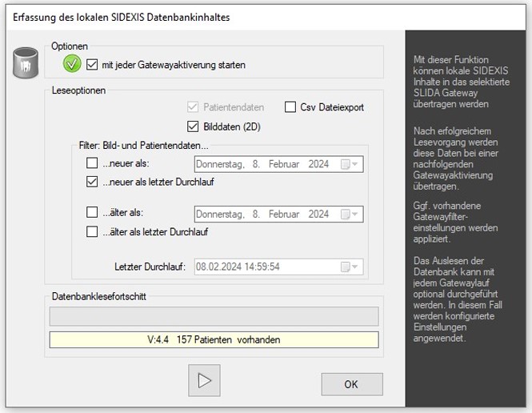The image size is (532, 413).
Task: Click the Datenbanklesefortschritt progress bar
Action: (214, 317)
